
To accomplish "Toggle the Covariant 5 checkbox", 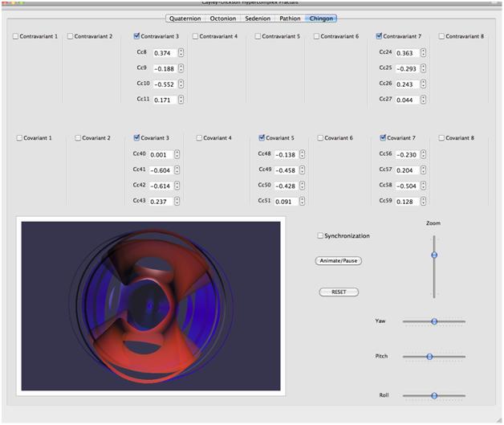I will (x=262, y=137).
